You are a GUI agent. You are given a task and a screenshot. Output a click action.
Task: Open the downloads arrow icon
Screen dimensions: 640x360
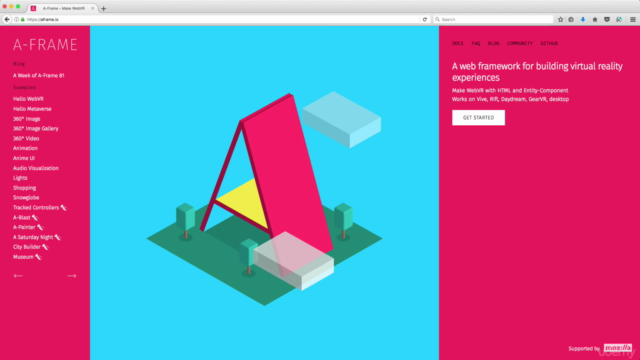point(583,19)
